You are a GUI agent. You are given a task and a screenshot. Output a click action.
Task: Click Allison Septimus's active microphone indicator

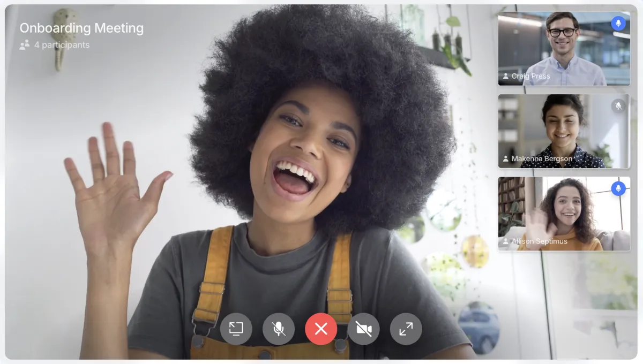[x=618, y=188]
